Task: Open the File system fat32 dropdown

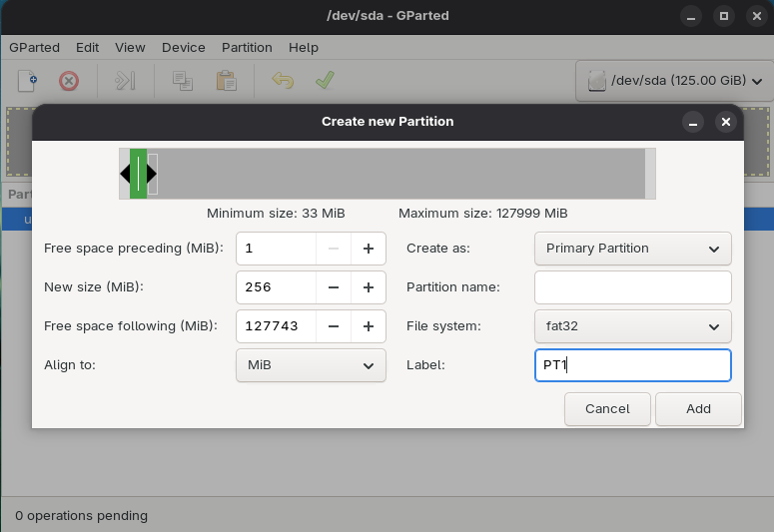Action: point(632,326)
